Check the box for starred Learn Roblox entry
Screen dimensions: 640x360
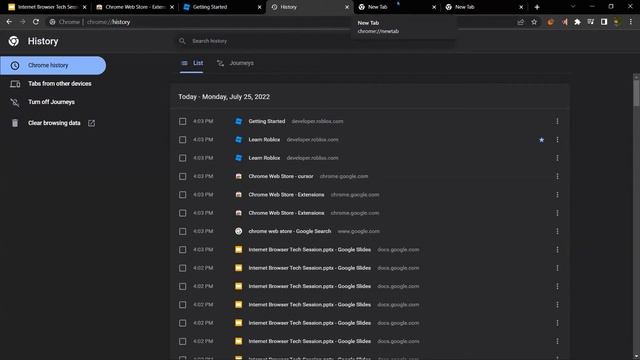click(182, 140)
